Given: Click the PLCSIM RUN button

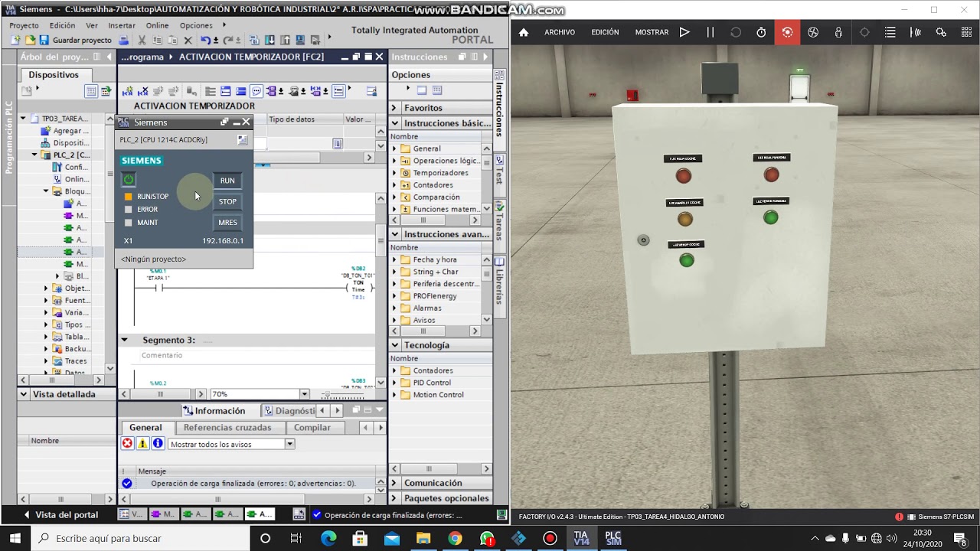Looking at the screenshot, I should point(227,181).
